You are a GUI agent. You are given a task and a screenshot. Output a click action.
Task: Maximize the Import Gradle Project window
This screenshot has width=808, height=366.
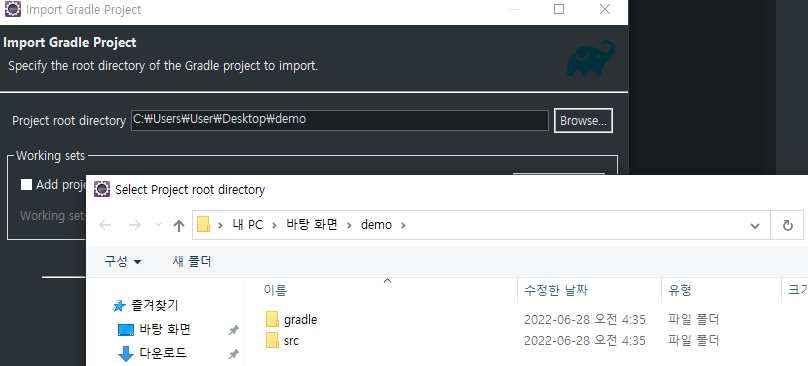pos(559,9)
